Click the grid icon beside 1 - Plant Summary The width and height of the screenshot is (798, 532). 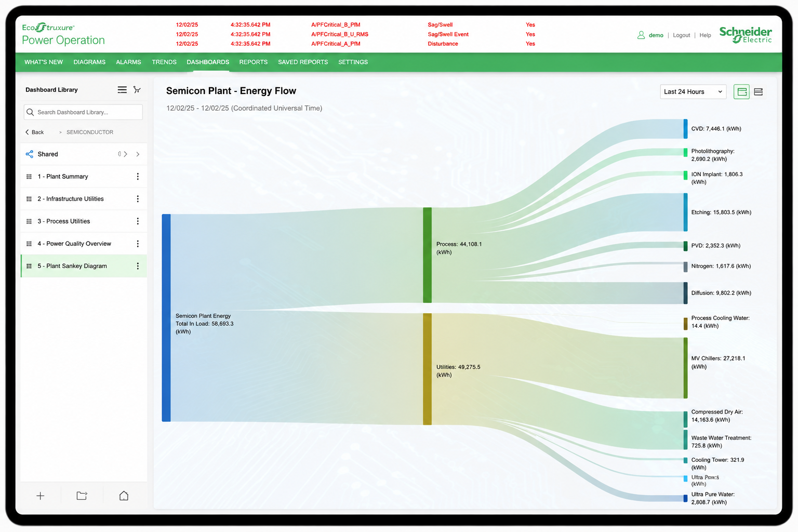tap(29, 177)
